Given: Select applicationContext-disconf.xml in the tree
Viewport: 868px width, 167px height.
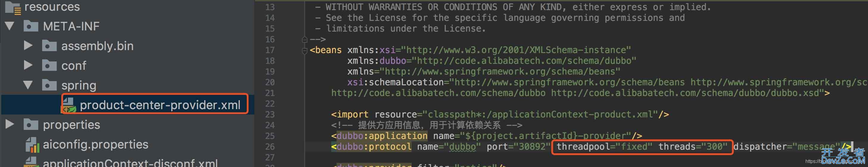Looking at the screenshot, I should pyautogui.click(x=130, y=163).
